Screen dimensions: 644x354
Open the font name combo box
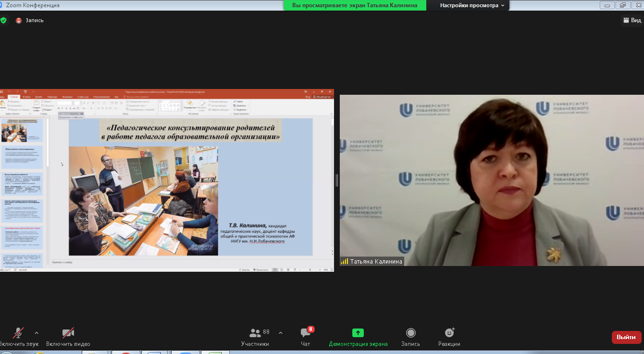(65, 103)
